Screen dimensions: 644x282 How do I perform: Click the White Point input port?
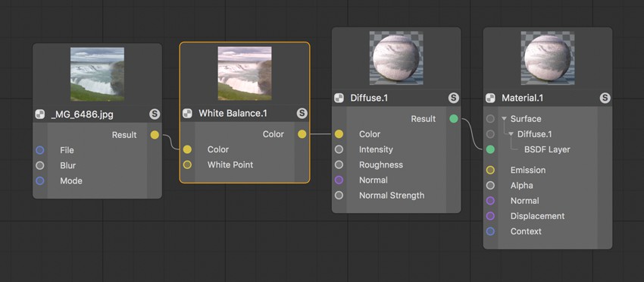click(x=187, y=164)
